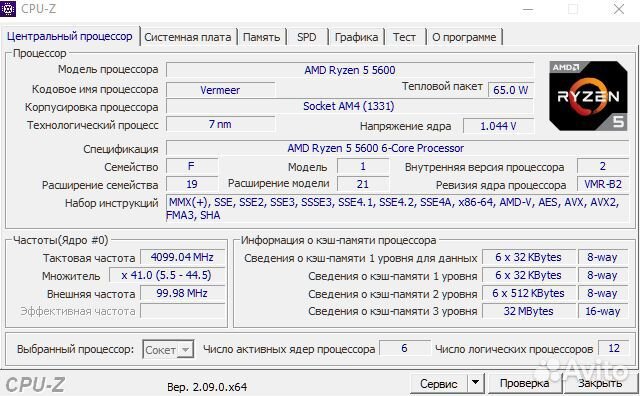
Task: Switch to the Тест tab
Action: coord(404,37)
